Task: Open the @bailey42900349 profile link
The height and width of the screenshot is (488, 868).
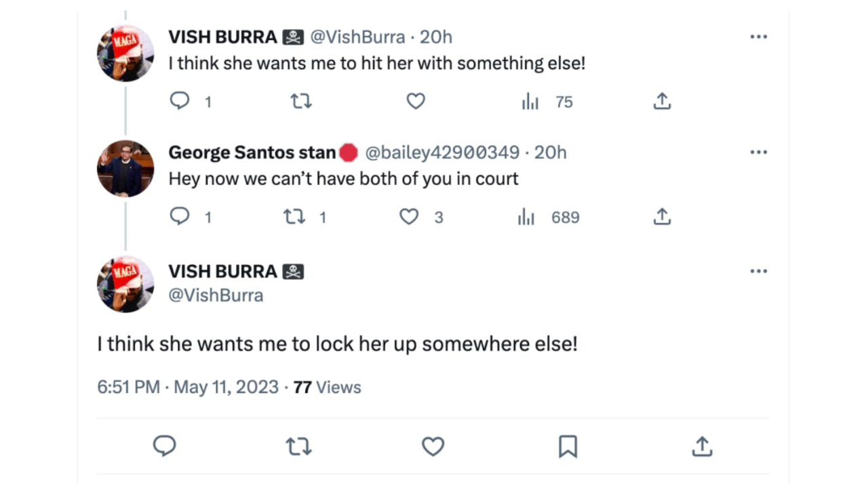Action: (442, 153)
